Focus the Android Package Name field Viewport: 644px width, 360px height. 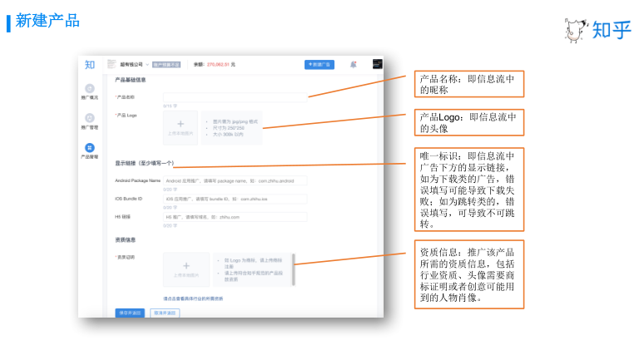235,180
